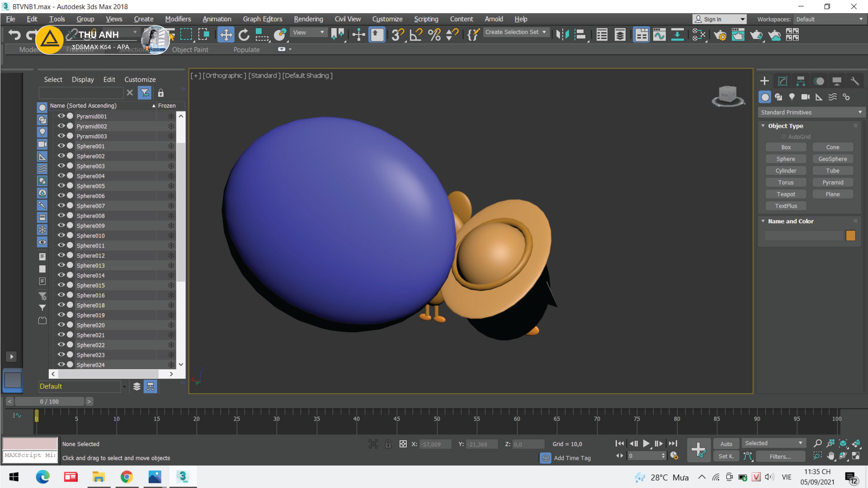Click the Mirror tool icon

click(x=562, y=35)
